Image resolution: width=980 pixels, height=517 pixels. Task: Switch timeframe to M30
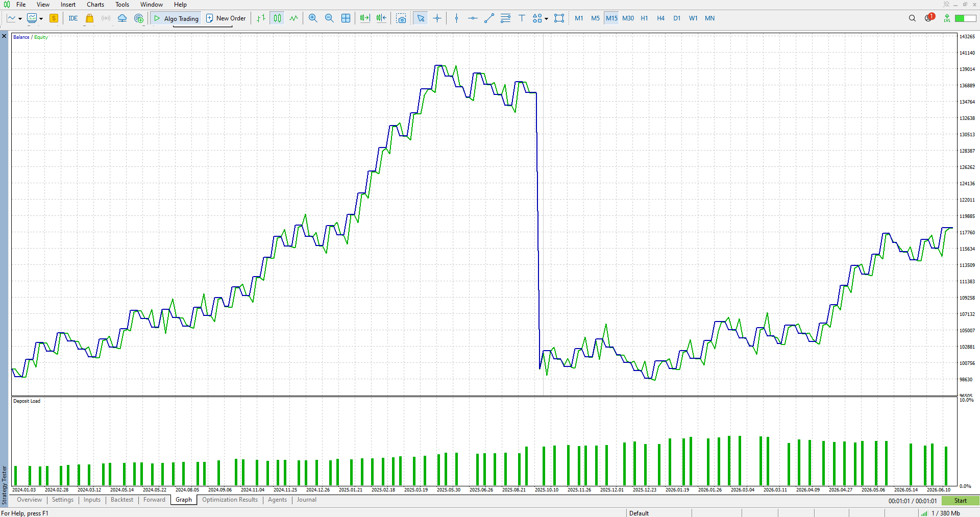point(628,18)
